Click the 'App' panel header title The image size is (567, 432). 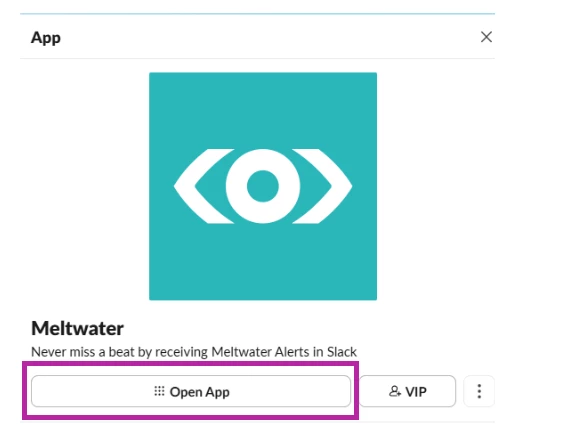tap(46, 38)
